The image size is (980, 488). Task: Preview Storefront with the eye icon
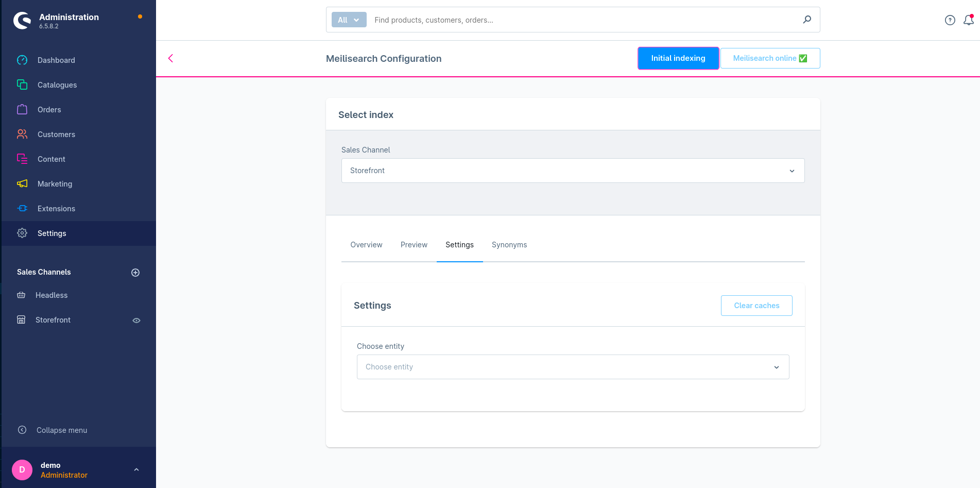pos(136,321)
